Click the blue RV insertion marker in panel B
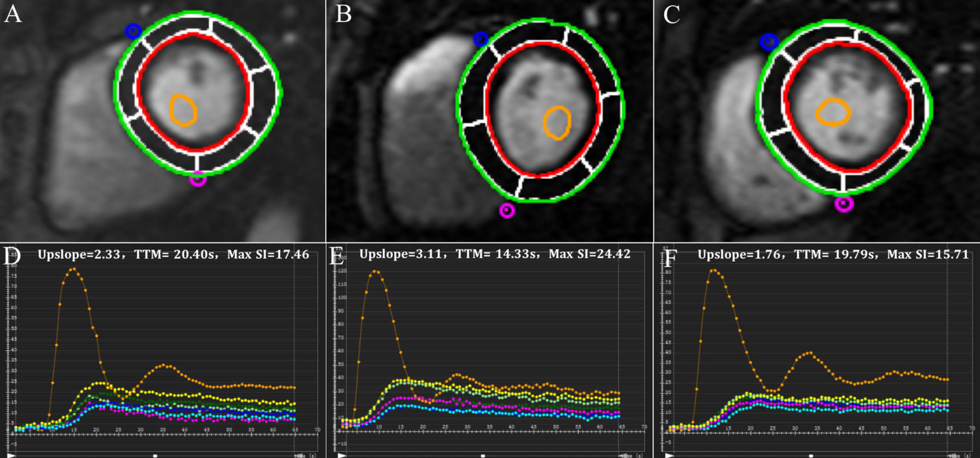Image resolution: width=980 pixels, height=458 pixels. [481, 39]
